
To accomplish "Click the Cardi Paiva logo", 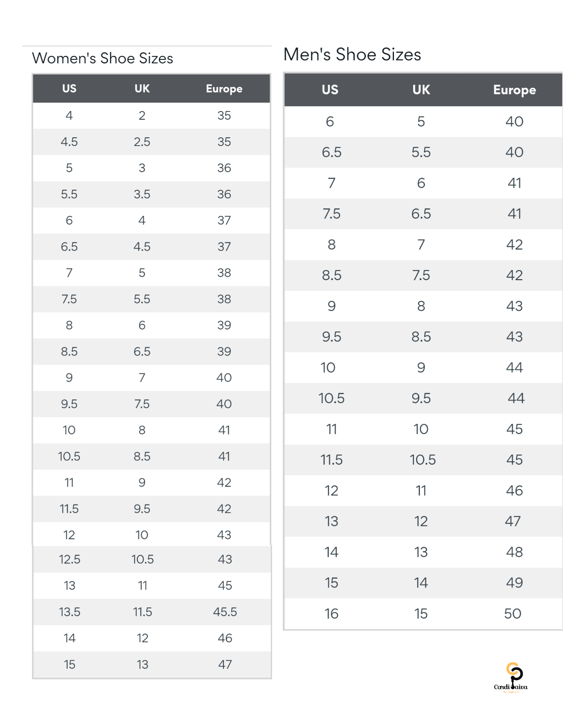I will click(511, 677).
